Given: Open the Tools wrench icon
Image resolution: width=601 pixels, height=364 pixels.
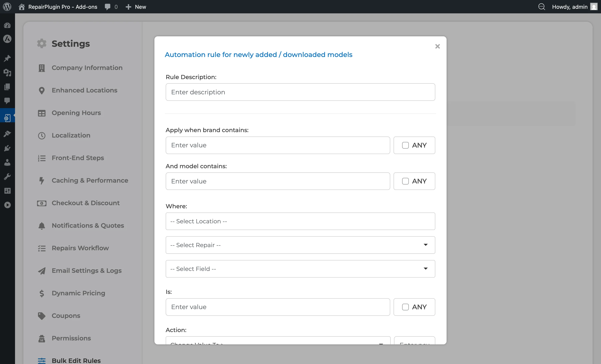Looking at the screenshot, I should pos(8,176).
